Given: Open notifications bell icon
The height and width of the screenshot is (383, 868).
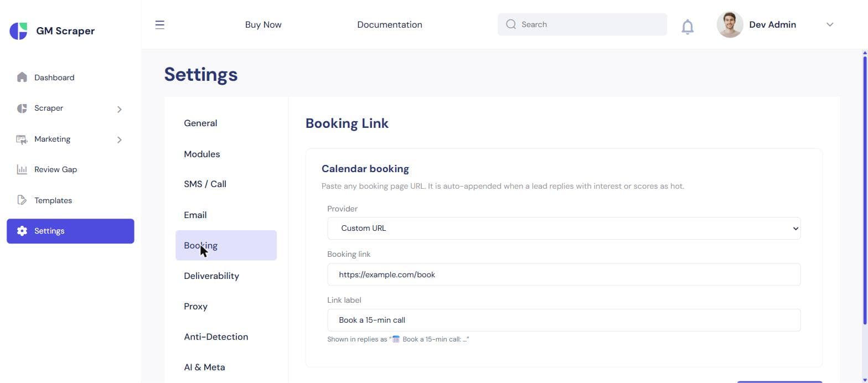Looking at the screenshot, I should click(x=688, y=27).
